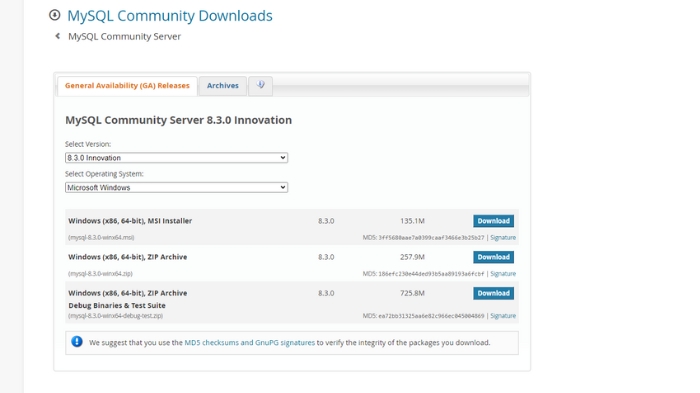Click the blue information icon in suggestion box

pyautogui.click(x=77, y=342)
